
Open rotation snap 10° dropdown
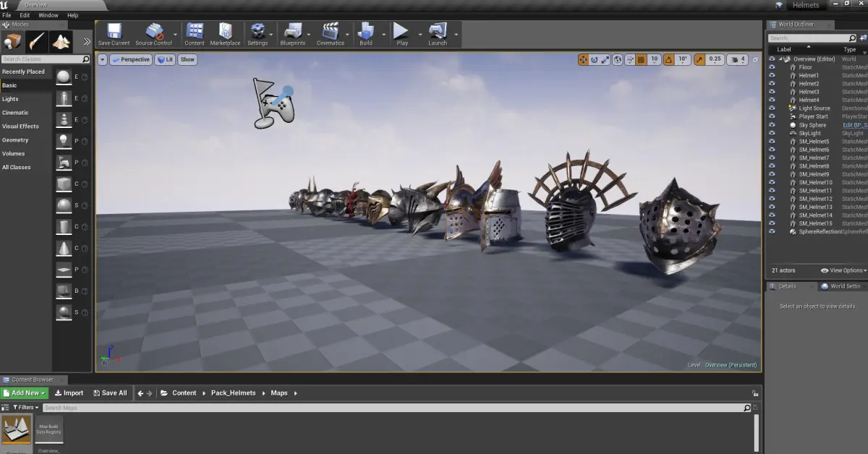click(683, 59)
